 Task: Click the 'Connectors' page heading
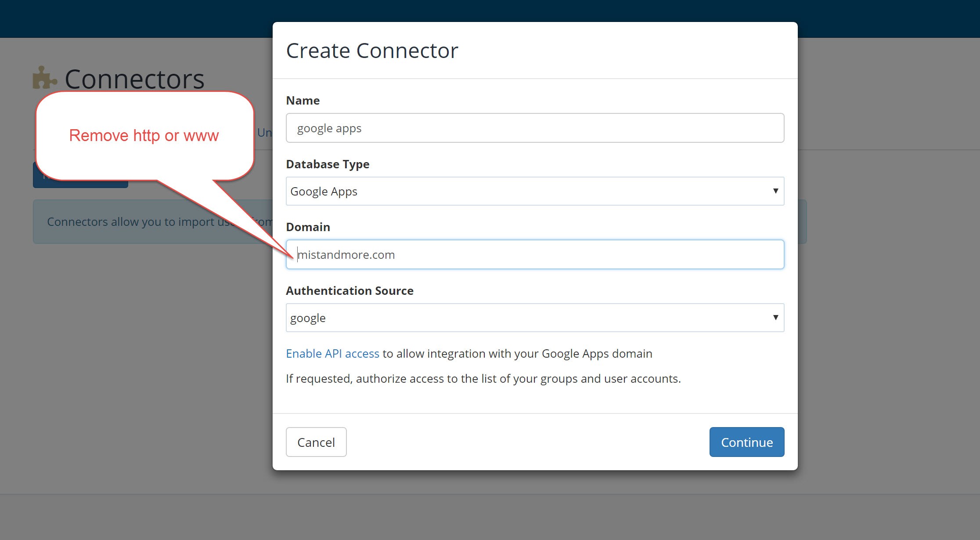(134, 79)
